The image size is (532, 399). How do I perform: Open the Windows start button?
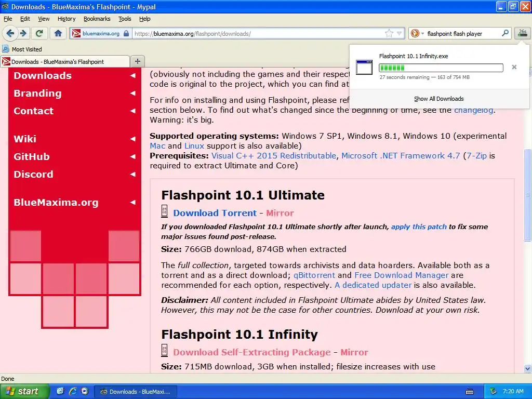24,392
